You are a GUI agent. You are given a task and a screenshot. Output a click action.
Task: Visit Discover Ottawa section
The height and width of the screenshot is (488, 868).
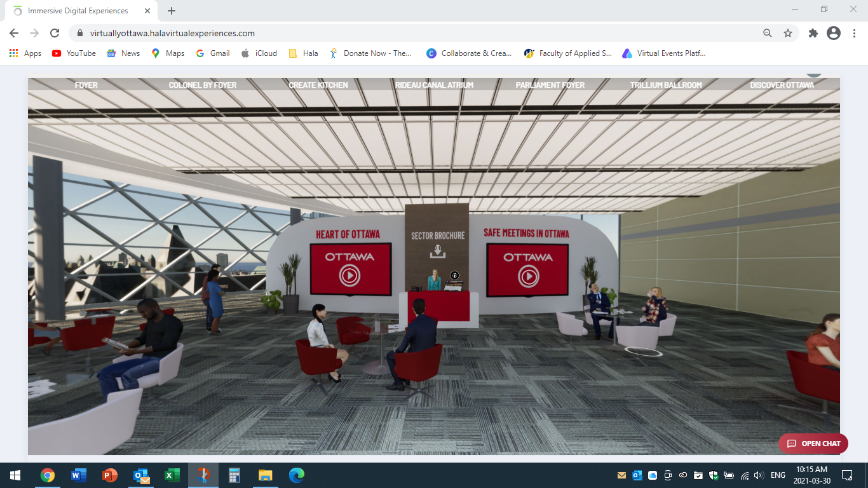[782, 85]
